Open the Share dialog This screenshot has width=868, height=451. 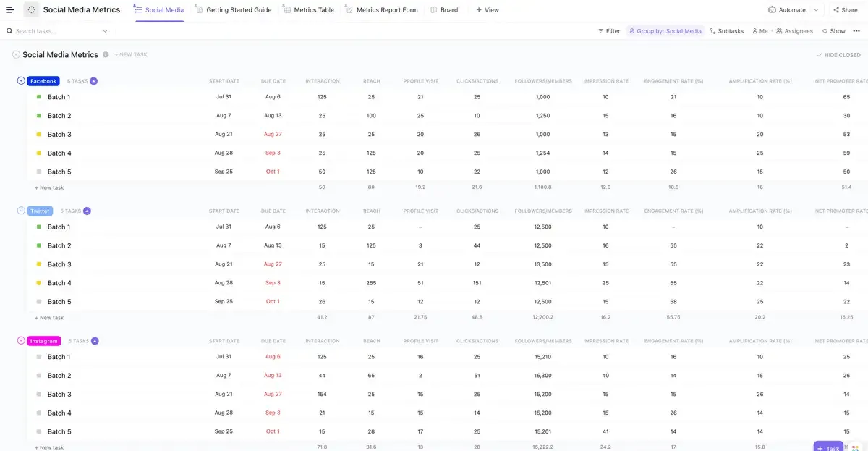(845, 10)
